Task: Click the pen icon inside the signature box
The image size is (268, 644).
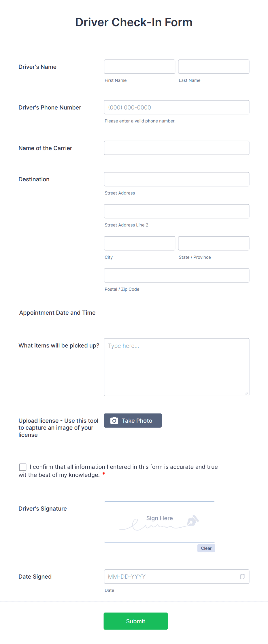Action: (x=193, y=520)
